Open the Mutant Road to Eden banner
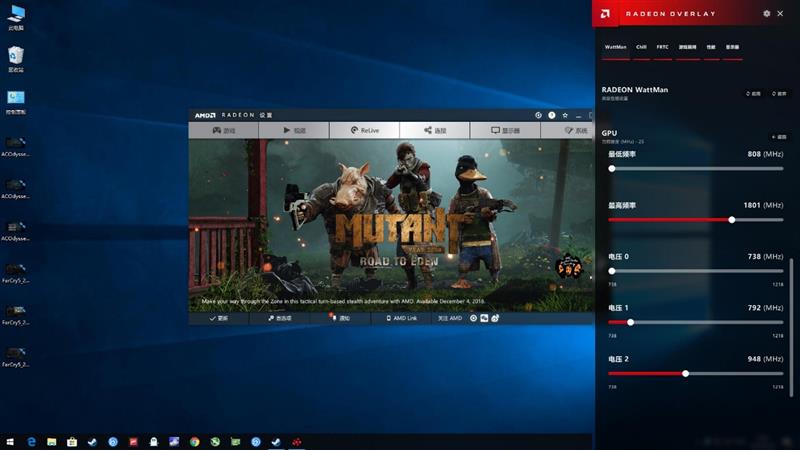800x450 pixels. [391, 226]
